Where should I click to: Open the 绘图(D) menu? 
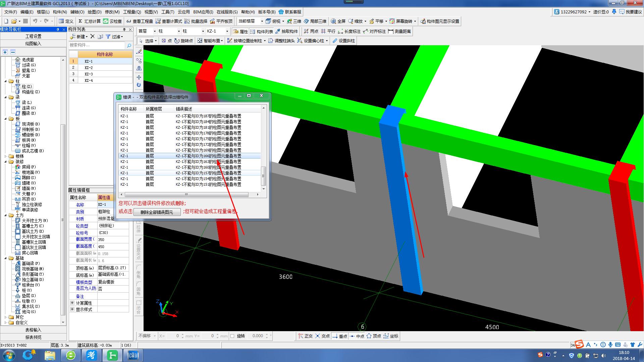94,12
